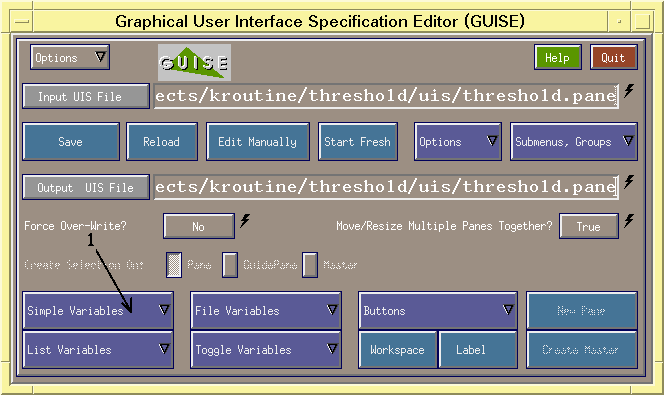Image resolution: width=664 pixels, height=395 pixels.
Task: Select the GuidePane creation toggle
Action: [230, 265]
